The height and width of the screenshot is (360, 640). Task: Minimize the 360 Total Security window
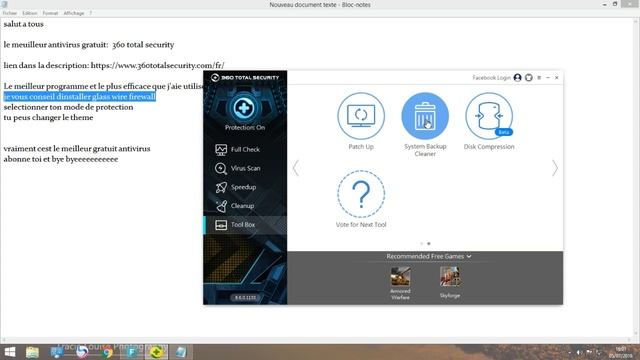point(548,78)
